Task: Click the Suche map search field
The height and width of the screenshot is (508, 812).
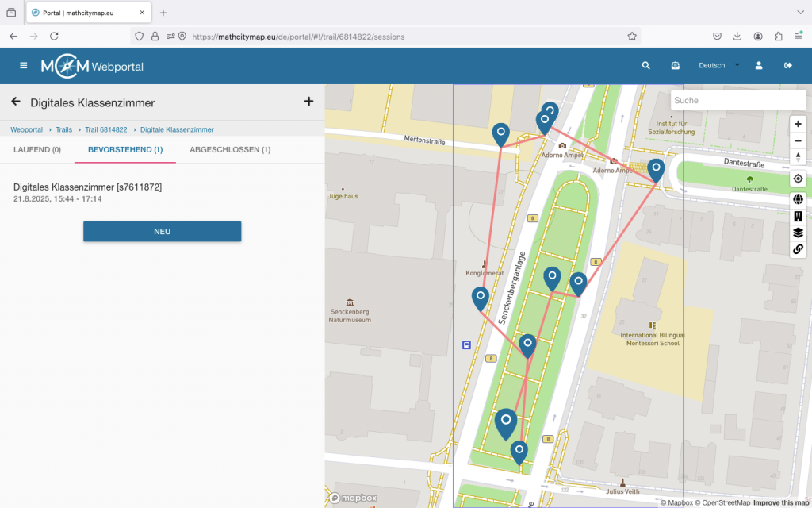Action: 726,101
